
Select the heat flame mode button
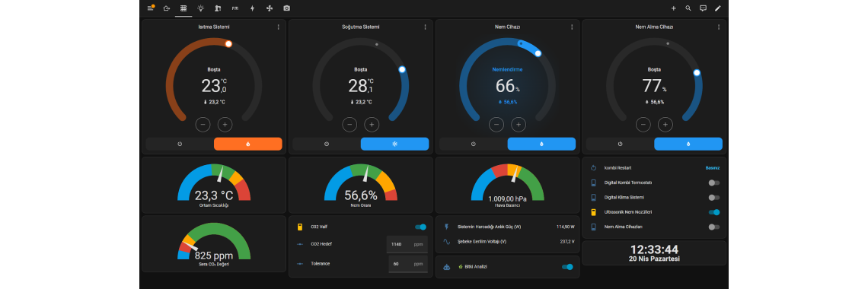coord(248,144)
